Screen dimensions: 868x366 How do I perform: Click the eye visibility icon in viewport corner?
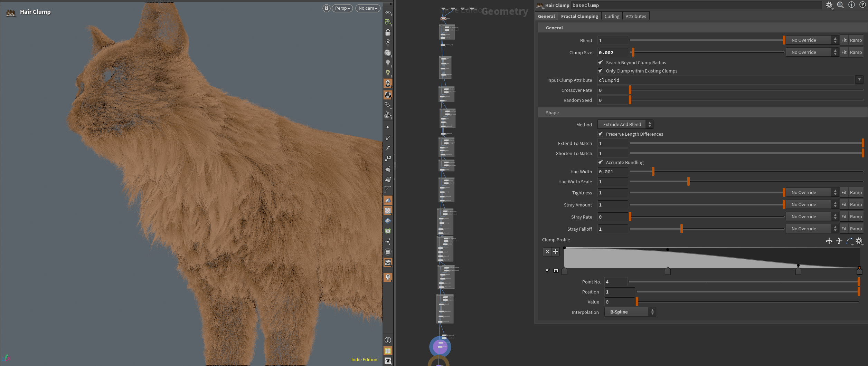point(388,361)
